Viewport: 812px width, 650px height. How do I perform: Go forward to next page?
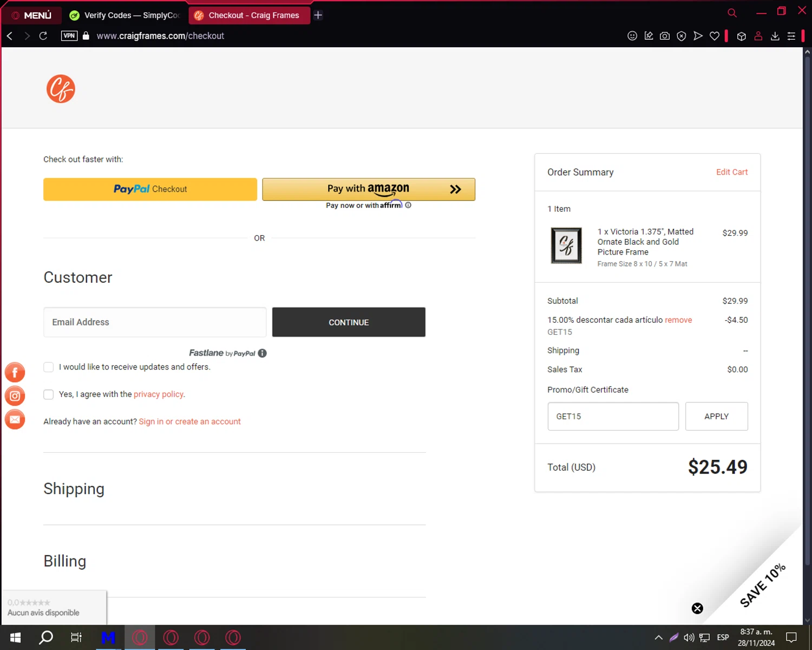click(x=27, y=36)
